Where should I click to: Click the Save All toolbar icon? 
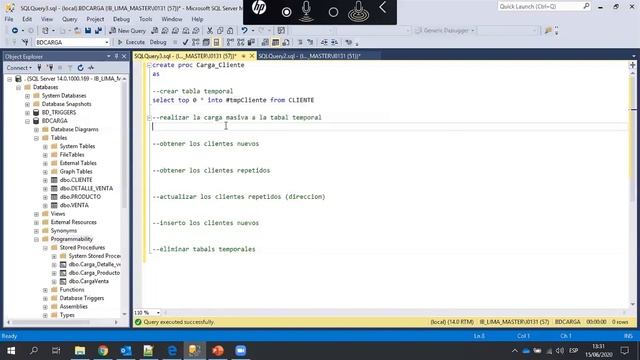[x=98, y=31]
